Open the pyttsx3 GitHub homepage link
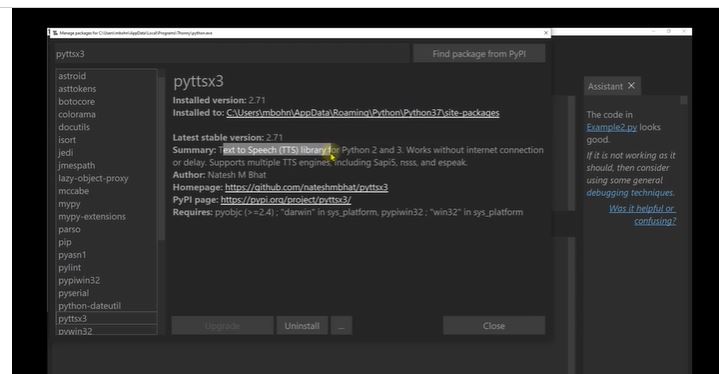The height and width of the screenshot is (374, 719). coord(306,187)
